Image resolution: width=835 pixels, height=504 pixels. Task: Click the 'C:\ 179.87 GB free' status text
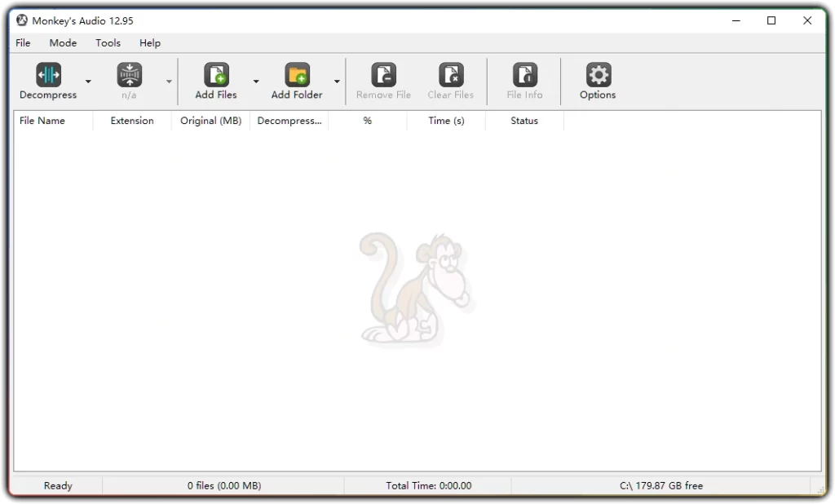click(x=660, y=485)
